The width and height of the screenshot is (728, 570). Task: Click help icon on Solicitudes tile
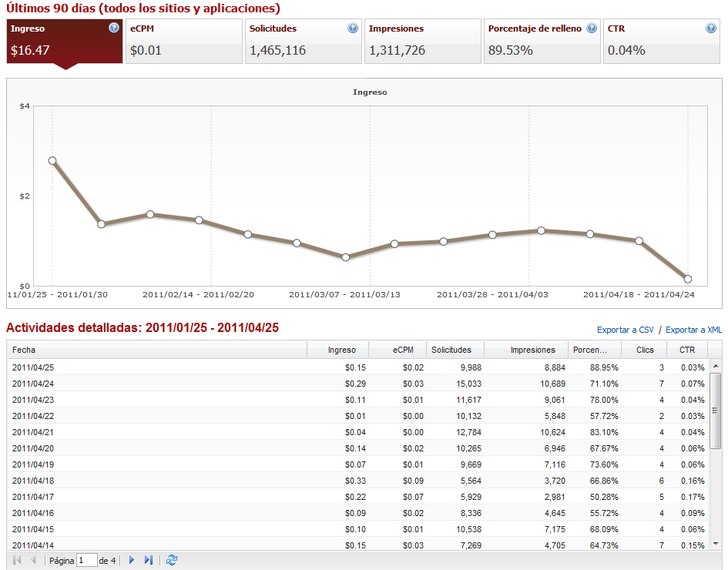pyautogui.click(x=353, y=28)
